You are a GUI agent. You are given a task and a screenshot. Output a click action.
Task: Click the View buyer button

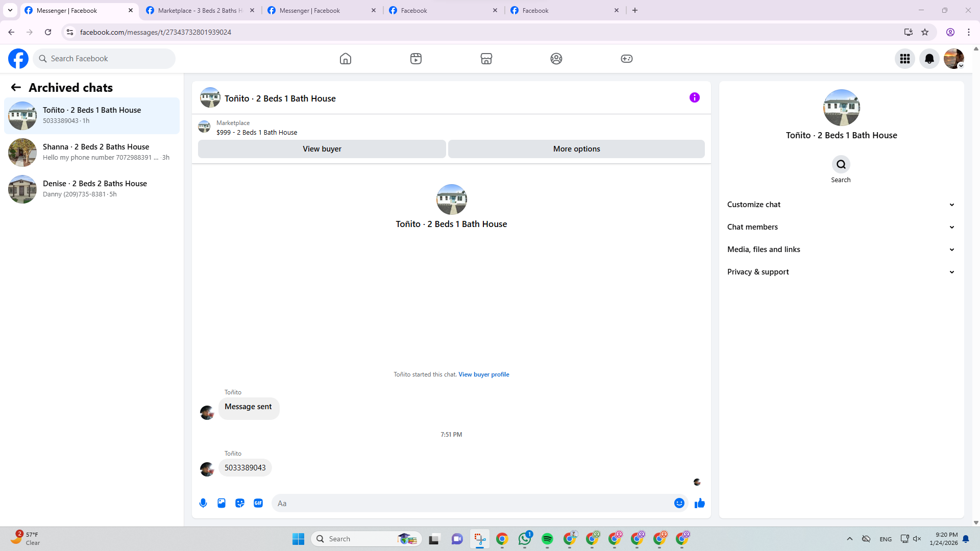pyautogui.click(x=322, y=149)
